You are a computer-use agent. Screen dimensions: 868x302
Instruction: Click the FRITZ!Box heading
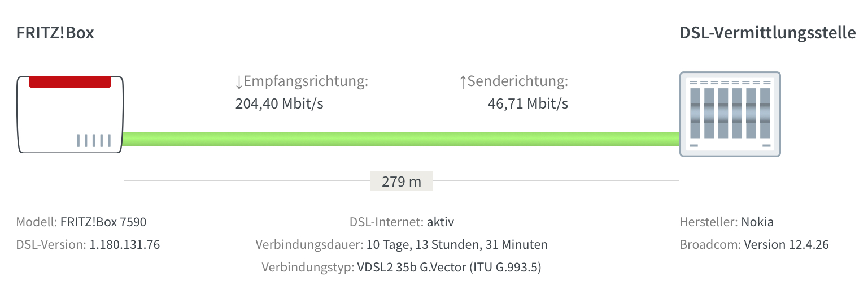[55, 33]
